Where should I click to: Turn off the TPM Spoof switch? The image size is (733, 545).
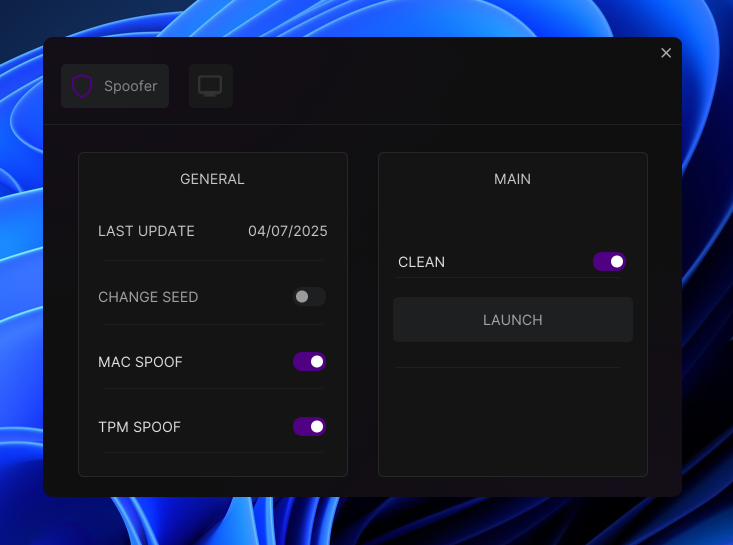[x=309, y=427]
